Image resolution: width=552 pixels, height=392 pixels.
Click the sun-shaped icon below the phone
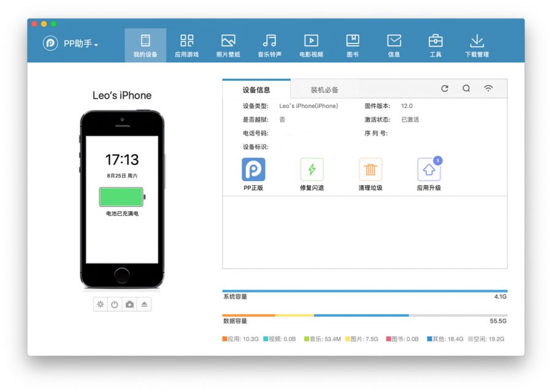[x=101, y=304]
